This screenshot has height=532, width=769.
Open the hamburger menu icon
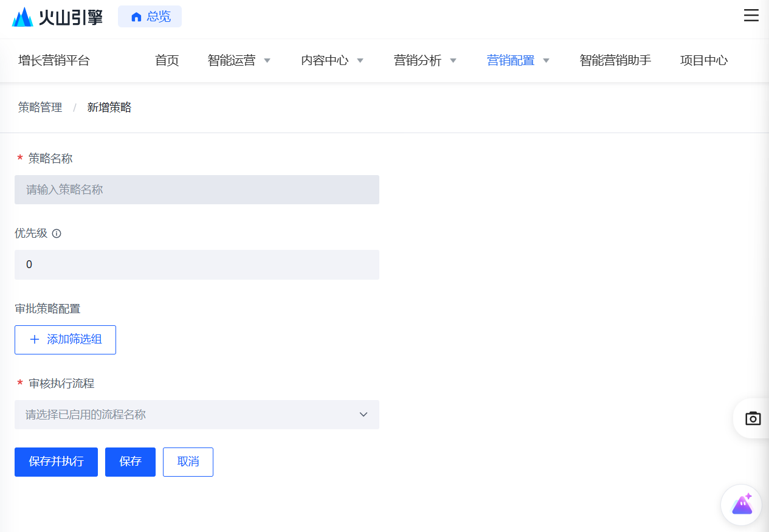(751, 16)
